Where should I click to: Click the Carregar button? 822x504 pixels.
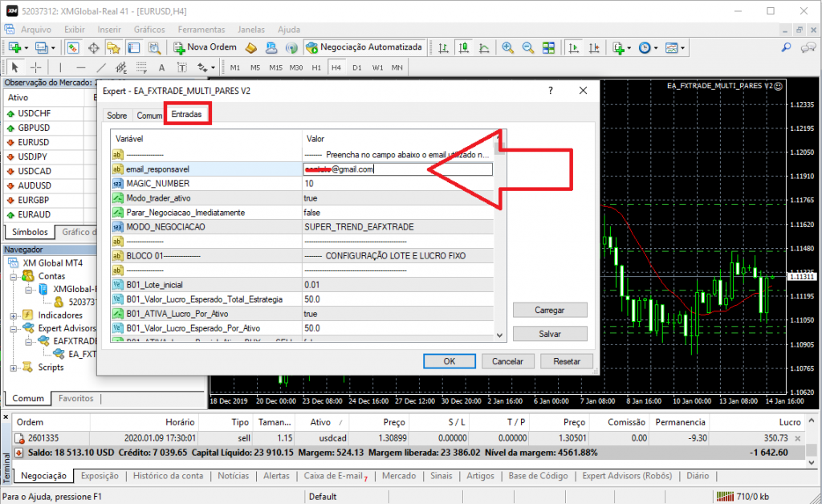550,310
